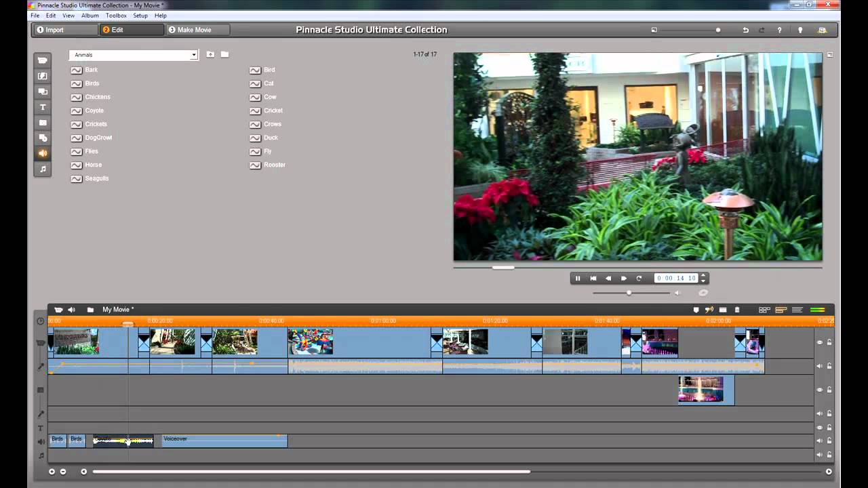This screenshot has height=488, width=868.
Task: Click the preview timecode field
Action: pyautogui.click(x=676, y=278)
